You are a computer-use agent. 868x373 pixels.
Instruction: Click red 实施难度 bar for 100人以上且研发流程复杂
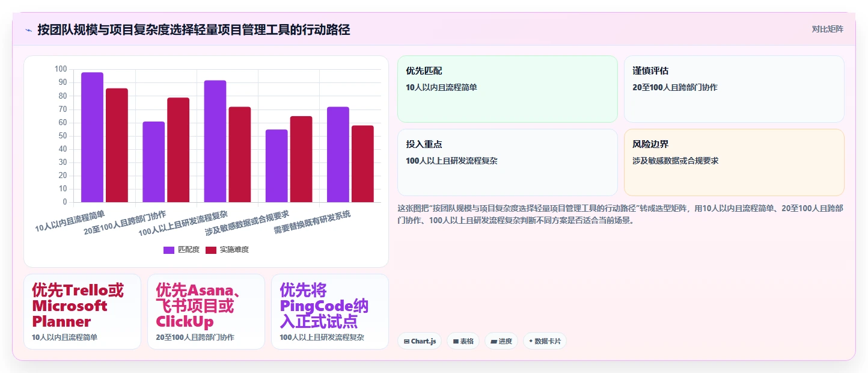click(240, 155)
